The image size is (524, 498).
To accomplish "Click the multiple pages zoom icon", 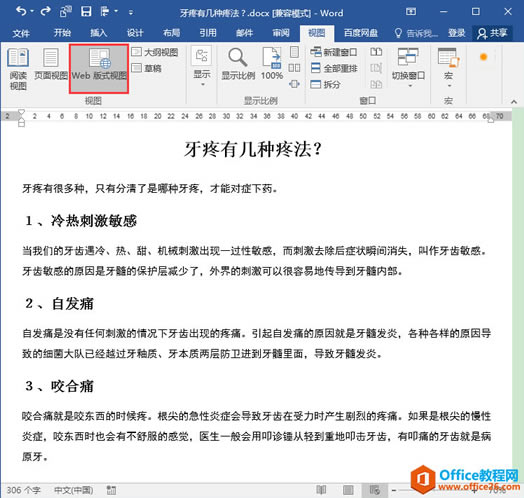I will (x=294, y=68).
